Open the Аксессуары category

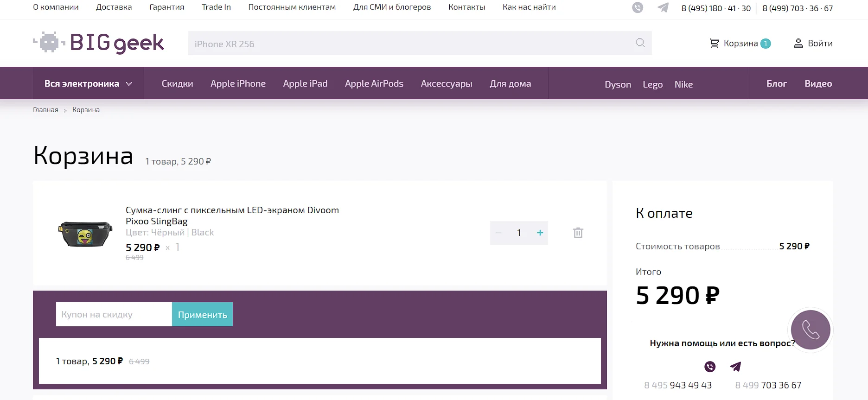tap(447, 83)
